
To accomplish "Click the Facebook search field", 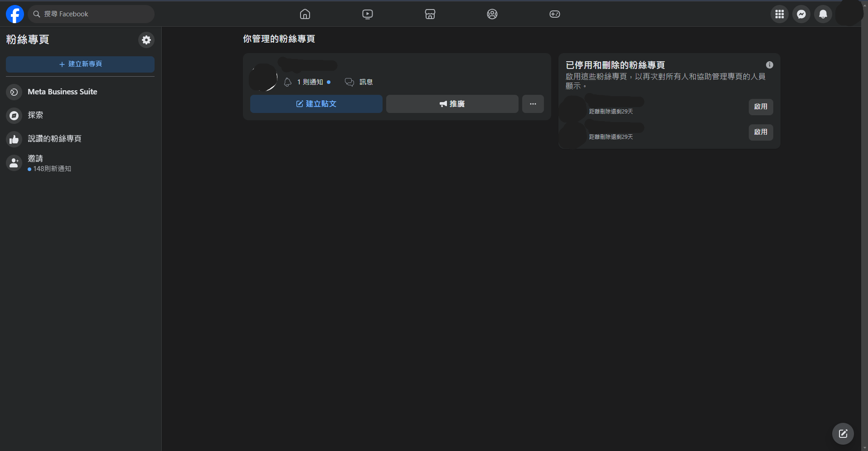I will coord(91,14).
